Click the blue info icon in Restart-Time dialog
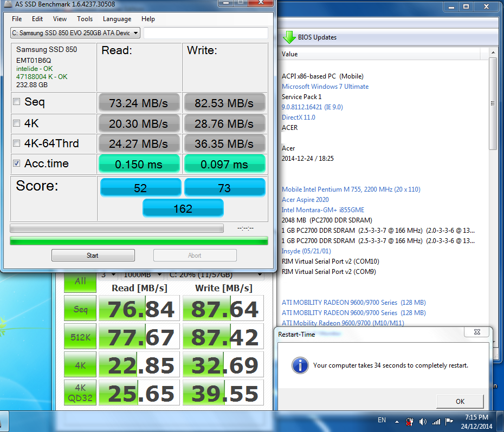The height and width of the screenshot is (432, 504). 300,365
